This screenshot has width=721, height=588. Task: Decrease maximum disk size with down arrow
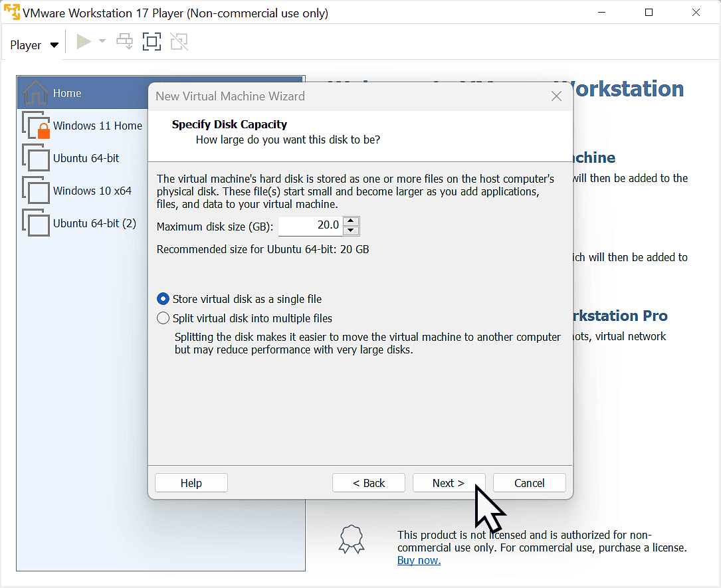pos(352,231)
